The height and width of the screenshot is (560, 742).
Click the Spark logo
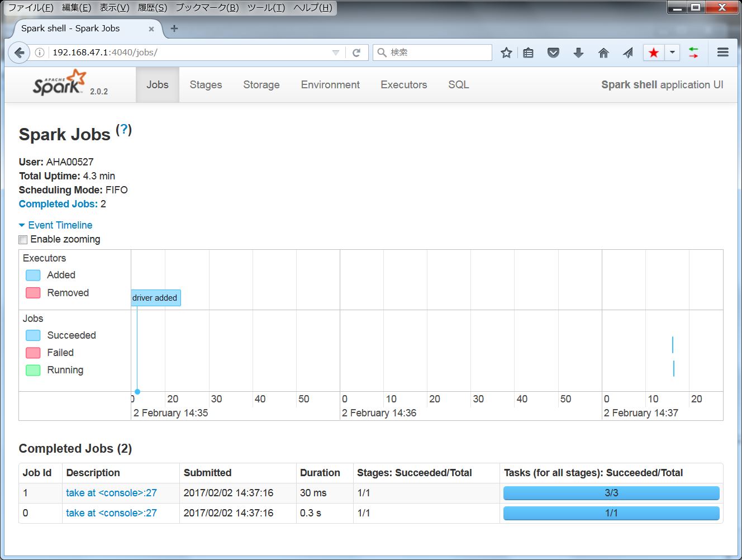tap(58, 83)
